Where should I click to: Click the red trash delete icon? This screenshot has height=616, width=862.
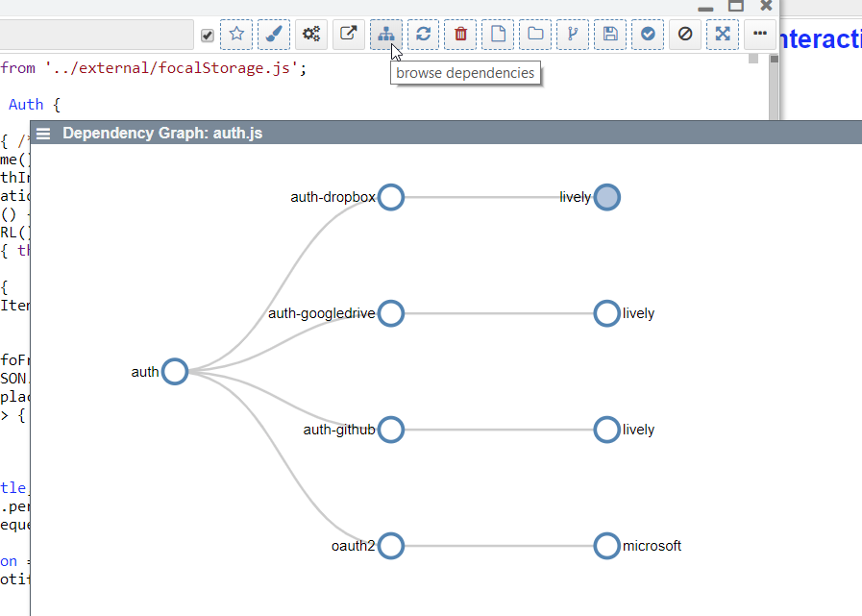460,35
